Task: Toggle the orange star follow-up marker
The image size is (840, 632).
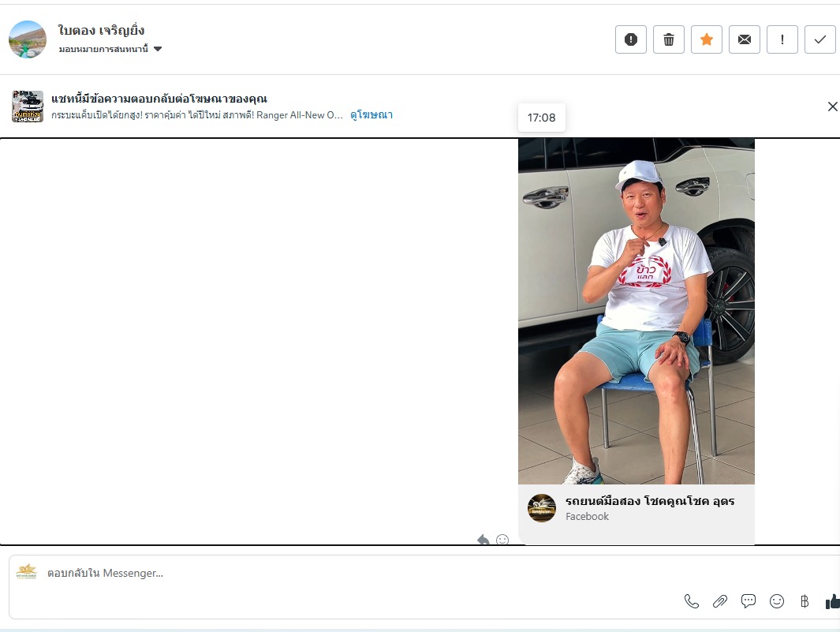Action: (x=707, y=39)
